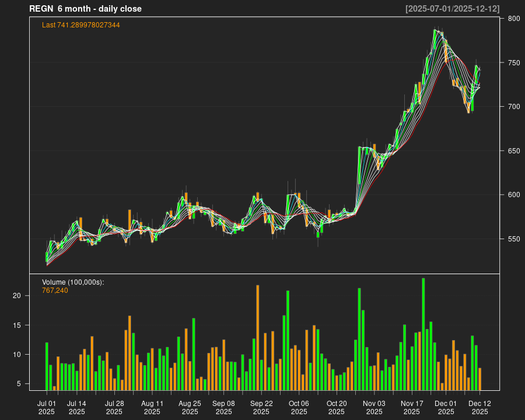The height and width of the screenshot is (420, 525).
Task: Click the 550 price axis label
Action: coord(513,239)
